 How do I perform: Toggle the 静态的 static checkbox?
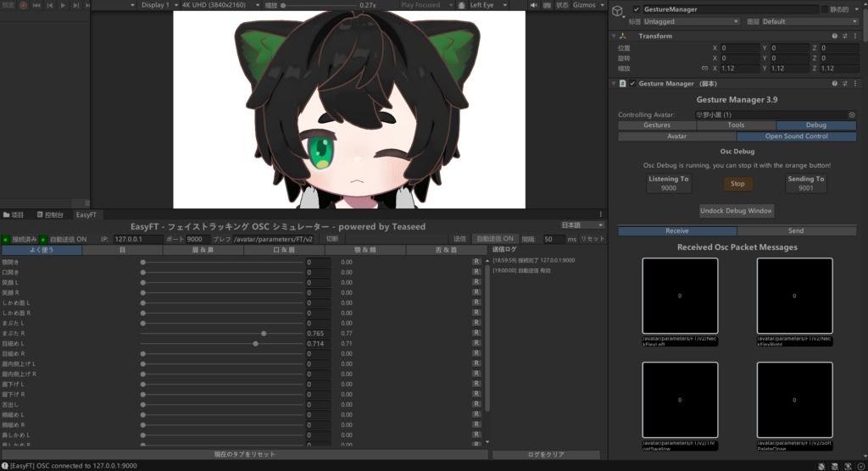[825, 9]
